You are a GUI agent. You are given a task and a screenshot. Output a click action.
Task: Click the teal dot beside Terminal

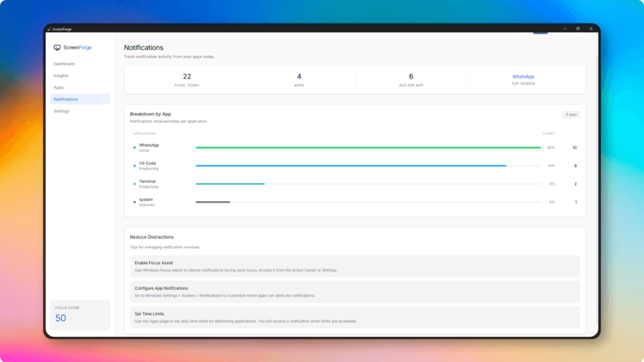[x=133, y=184]
